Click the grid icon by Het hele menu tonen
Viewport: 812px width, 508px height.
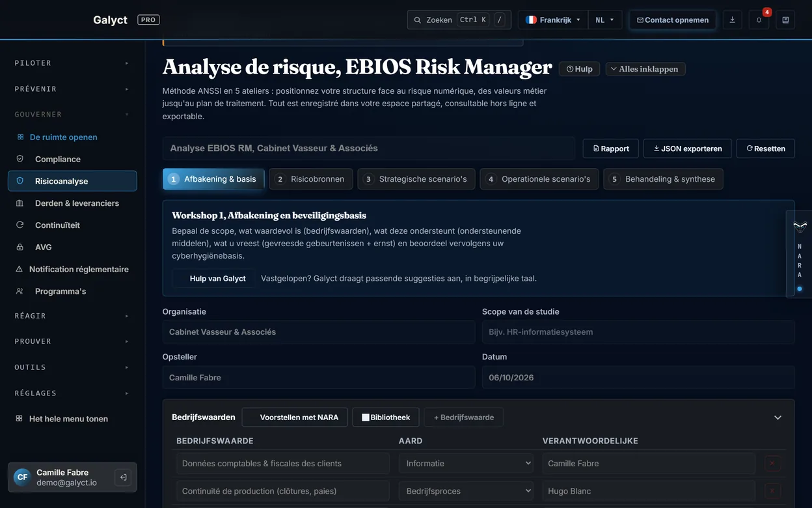click(x=20, y=419)
